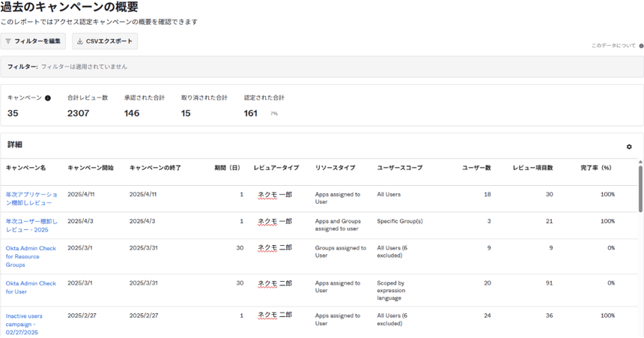The image size is (644, 338).
Task: Click the info icon beside キャンペーン metric
Action: 48,98
